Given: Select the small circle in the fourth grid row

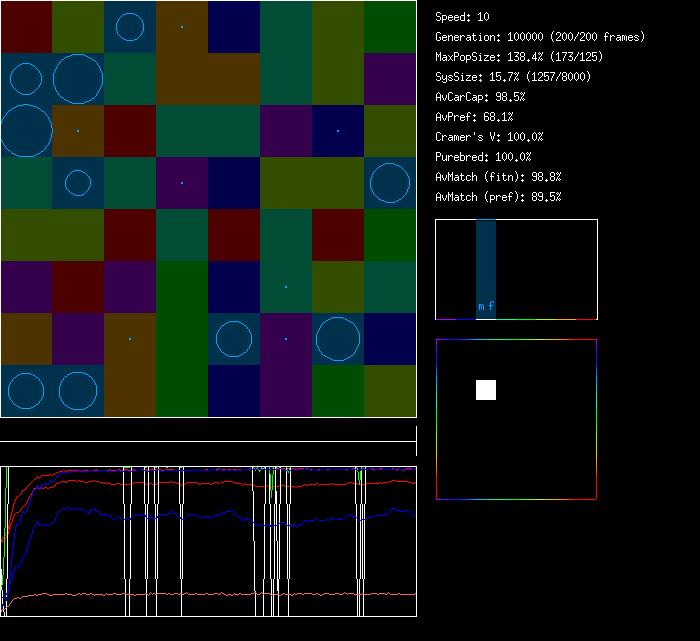Looking at the screenshot, I should pos(78,183).
